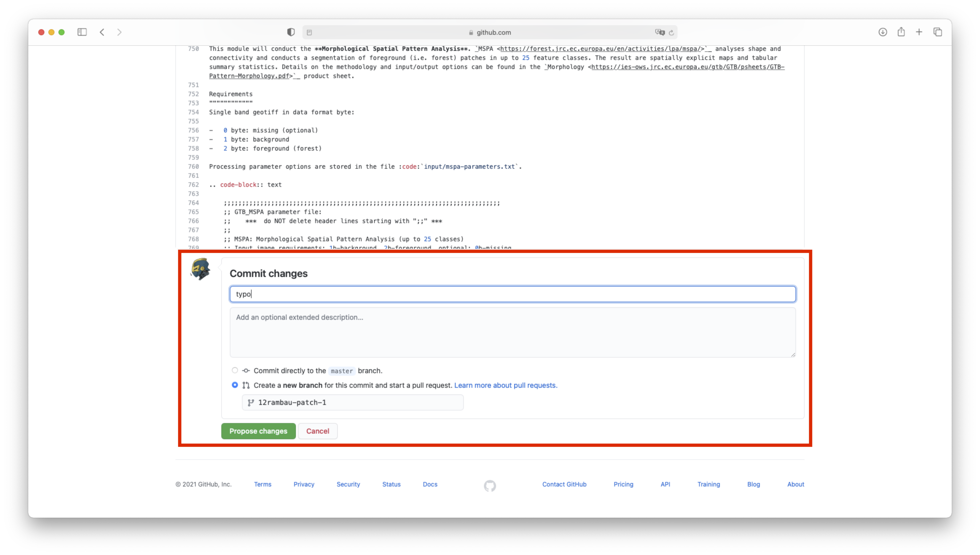Reload the page via refresh icon
The height and width of the screenshot is (555, 980).
tap(671, 32)
